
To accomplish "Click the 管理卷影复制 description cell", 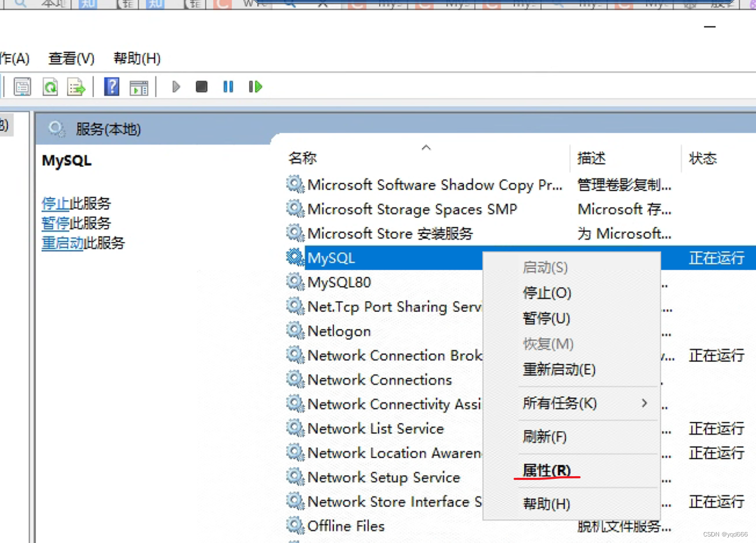I will (624, 185).
